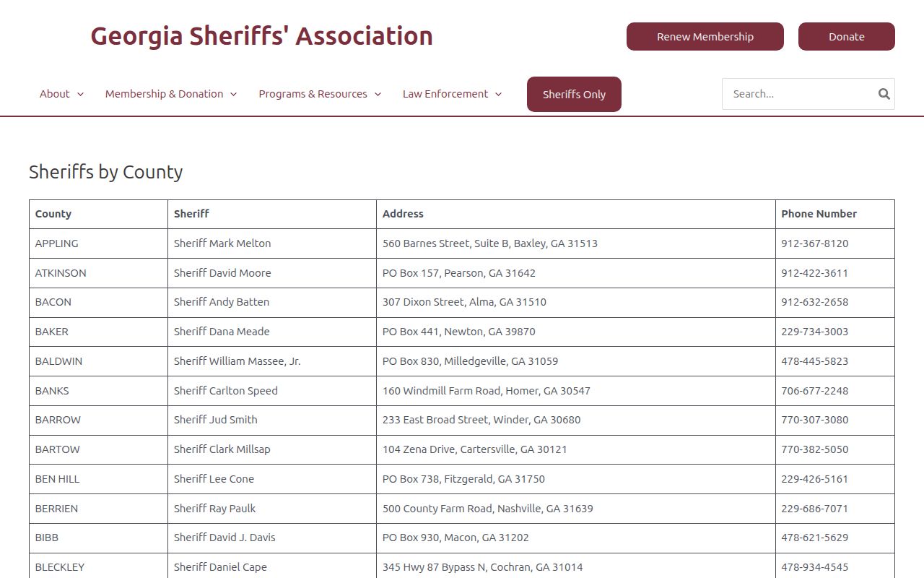The width and height of the screenshot is (924, 578).
Task: Click Sheriff Lee Cone cell
Action: (x=272, y=479)
